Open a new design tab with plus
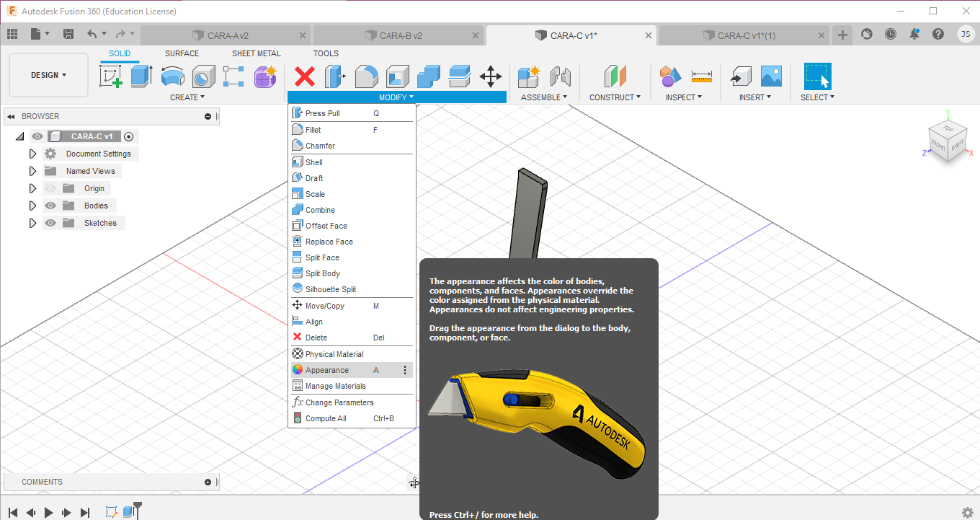The width and height of the screenshot is (980, 520). pos(842,35)
